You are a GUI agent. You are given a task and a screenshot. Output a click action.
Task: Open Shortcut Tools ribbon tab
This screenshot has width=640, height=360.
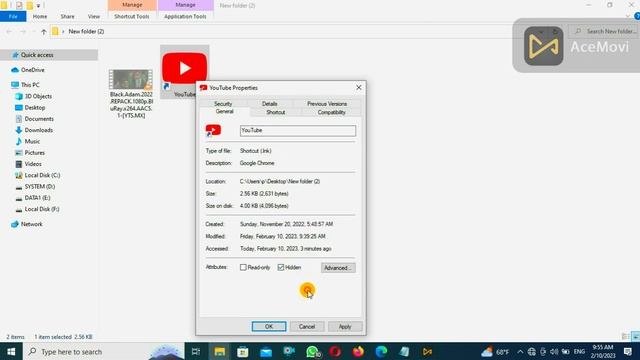click(x=131, y=16)
